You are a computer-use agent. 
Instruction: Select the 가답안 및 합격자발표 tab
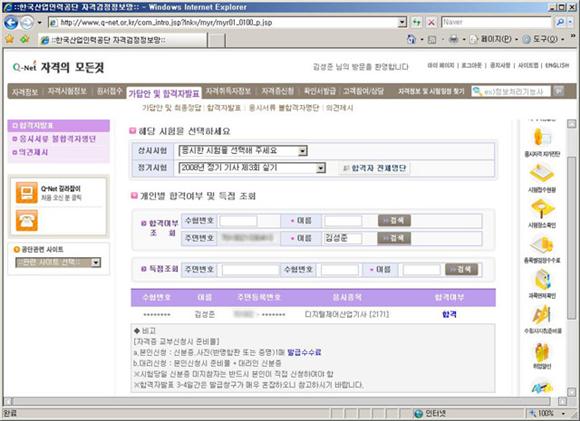pyautogui.click(x=164, y=94)
